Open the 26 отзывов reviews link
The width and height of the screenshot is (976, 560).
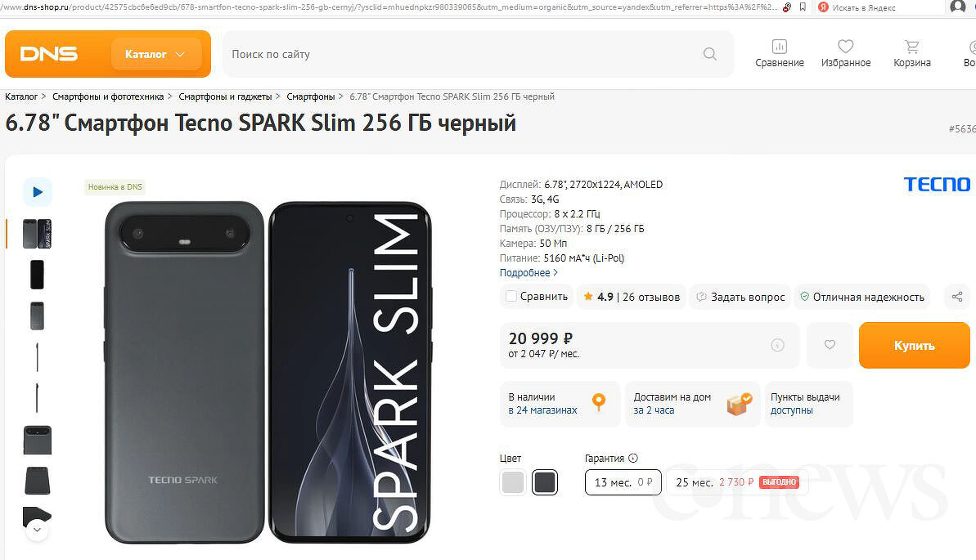click(x=651, y=297)
